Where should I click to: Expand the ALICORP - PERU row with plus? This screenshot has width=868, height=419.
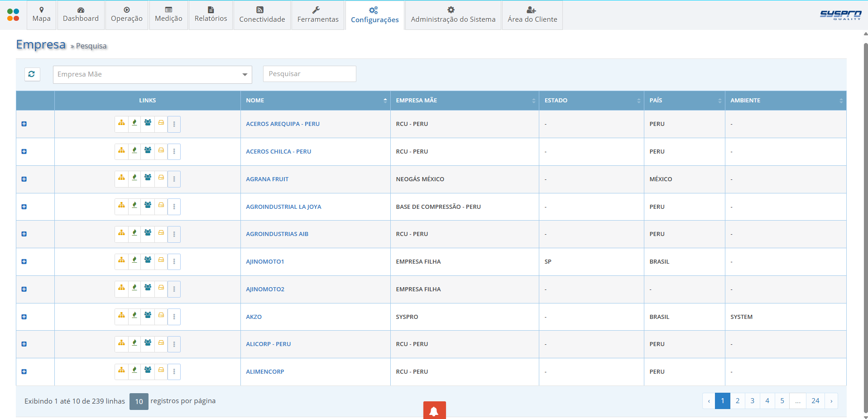(24, 344)
